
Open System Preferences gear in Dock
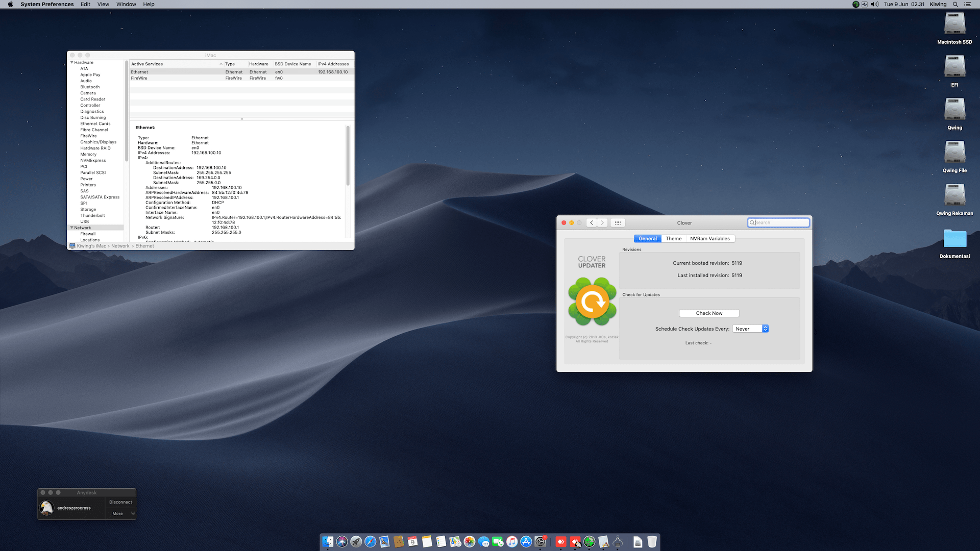tap(541, 542)
